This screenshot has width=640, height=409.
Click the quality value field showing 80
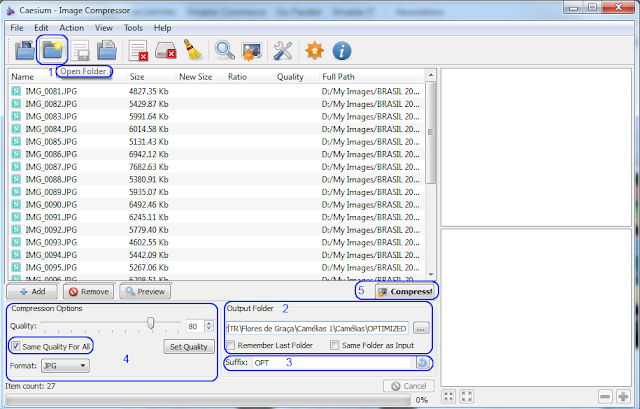(x=195, y=326)
